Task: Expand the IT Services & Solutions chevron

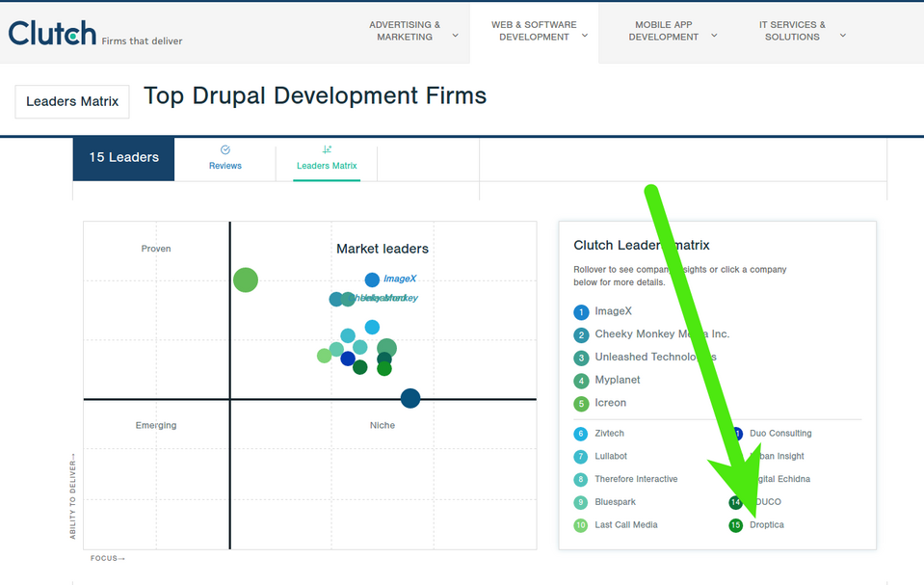Action: tap(843, 36)
